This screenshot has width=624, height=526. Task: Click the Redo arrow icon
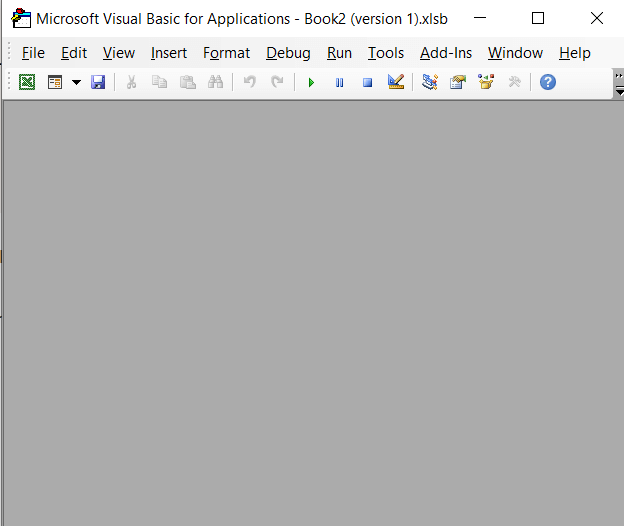(x=277, y=82)
